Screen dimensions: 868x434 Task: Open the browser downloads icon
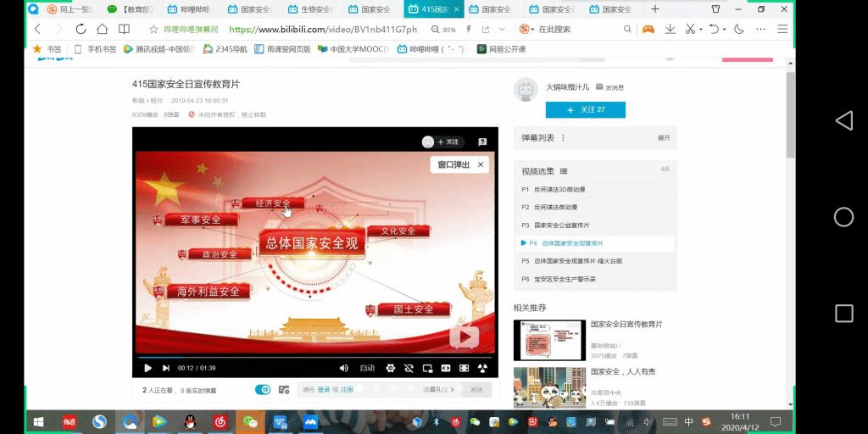coord(670,30)
